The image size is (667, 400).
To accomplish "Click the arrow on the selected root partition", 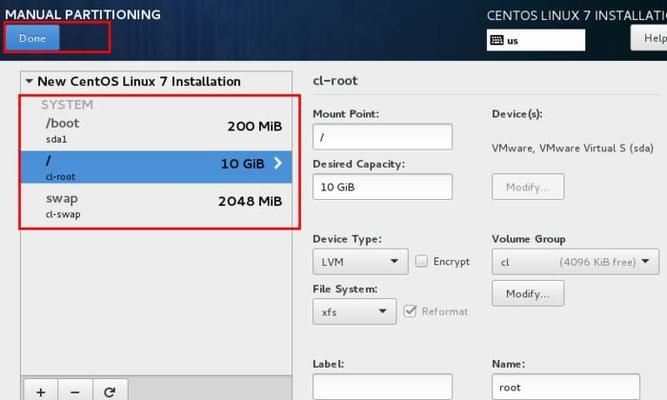I will (x=278, y=164).
